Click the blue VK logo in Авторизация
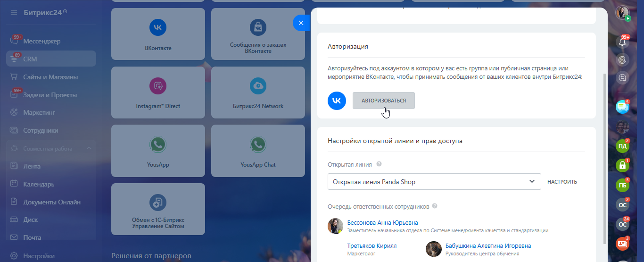 [x=337, y=101]
